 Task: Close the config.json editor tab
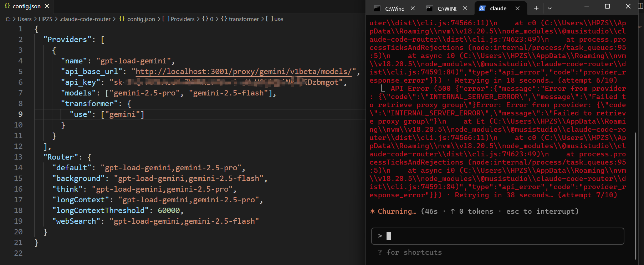47,6
